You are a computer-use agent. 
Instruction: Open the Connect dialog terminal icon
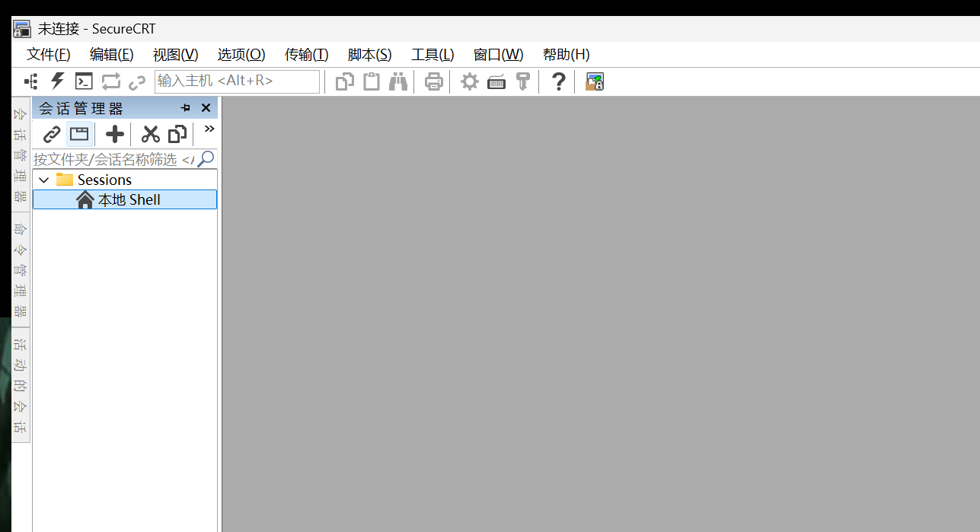[x=84, y=81]
